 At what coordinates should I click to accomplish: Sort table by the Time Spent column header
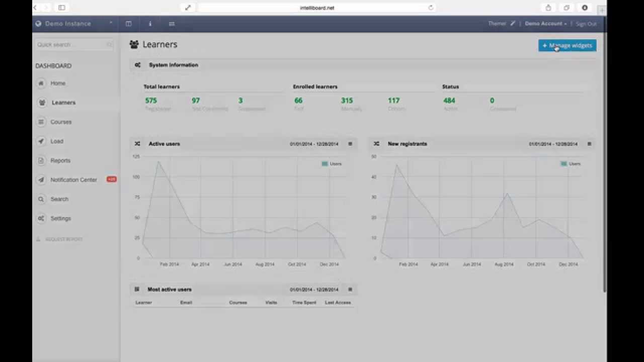click(x=304, y=303)
